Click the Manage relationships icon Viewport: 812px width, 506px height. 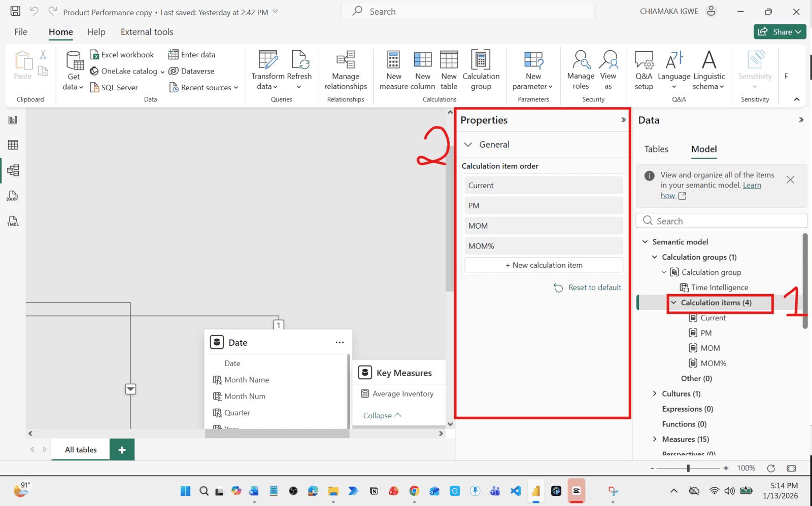346,61
